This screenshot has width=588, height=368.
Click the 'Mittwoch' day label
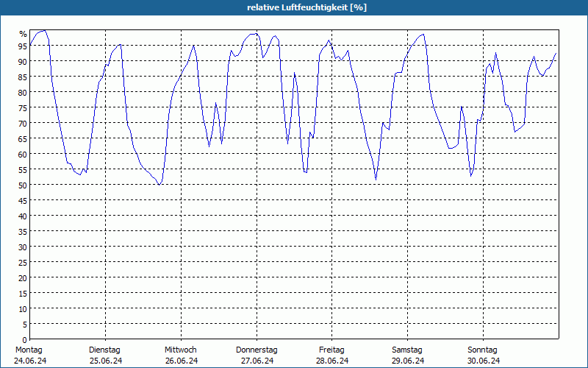click(x=180, y=350)
